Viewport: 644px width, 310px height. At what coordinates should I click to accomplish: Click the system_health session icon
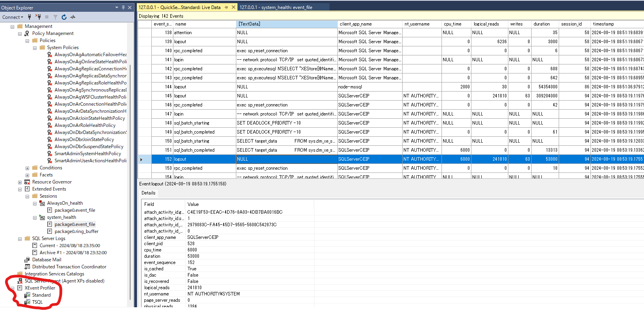tap(42, 217)
